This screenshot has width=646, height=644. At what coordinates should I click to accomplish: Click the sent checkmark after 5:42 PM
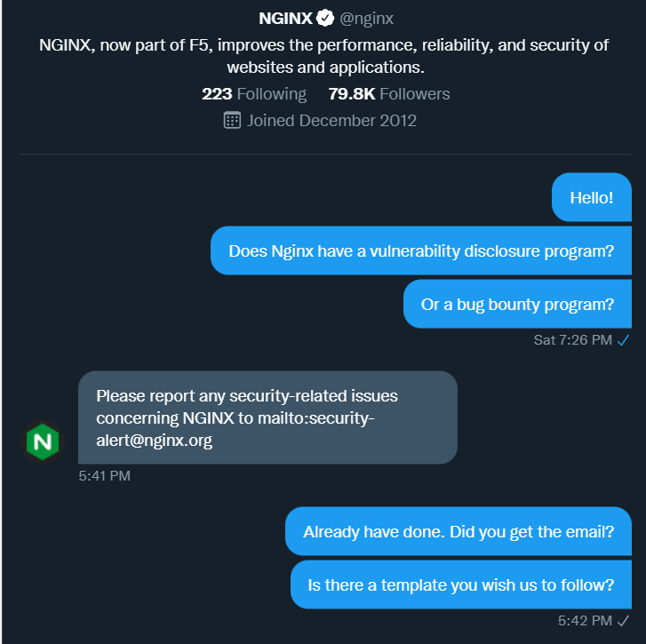point(624,620)
